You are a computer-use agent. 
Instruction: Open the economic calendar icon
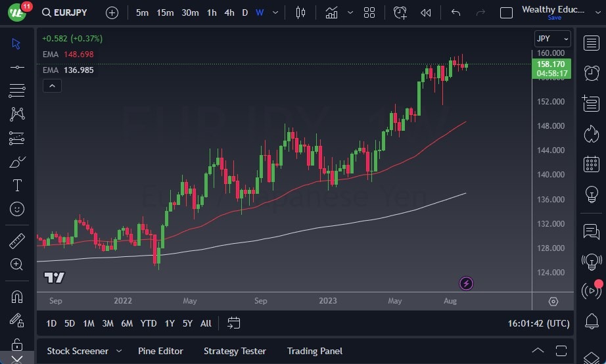pos(591,164)
